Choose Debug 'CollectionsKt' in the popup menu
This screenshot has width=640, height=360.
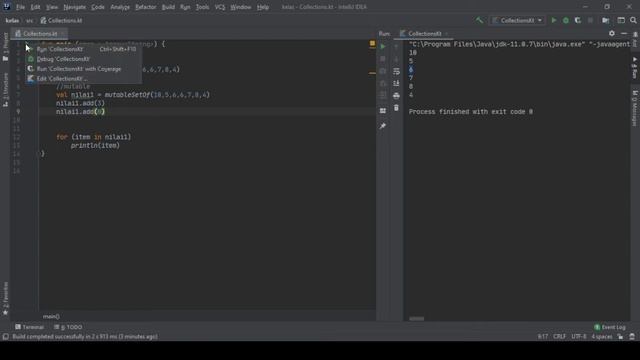pos(84,59)
